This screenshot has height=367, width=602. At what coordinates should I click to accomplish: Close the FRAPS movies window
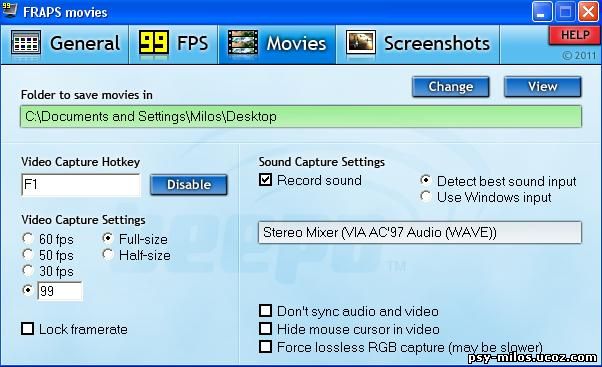[589, 12]
